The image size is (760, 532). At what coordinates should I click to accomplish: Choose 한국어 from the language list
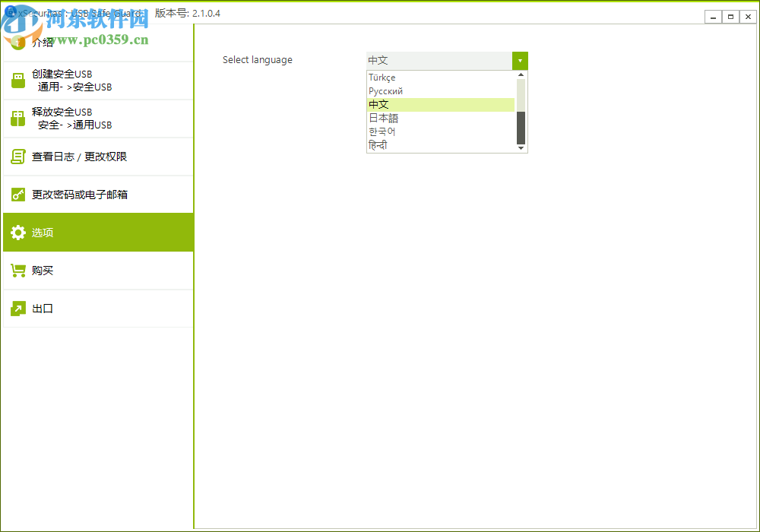[441, 131]
